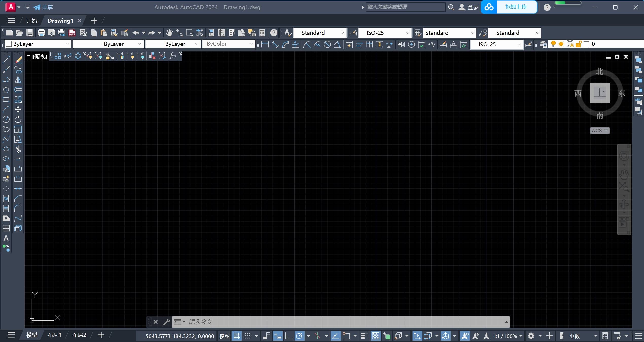The height and width of the screenshot is (342, 644).
Task: Click the Multiline Text tool
Action: click(6, 238)
